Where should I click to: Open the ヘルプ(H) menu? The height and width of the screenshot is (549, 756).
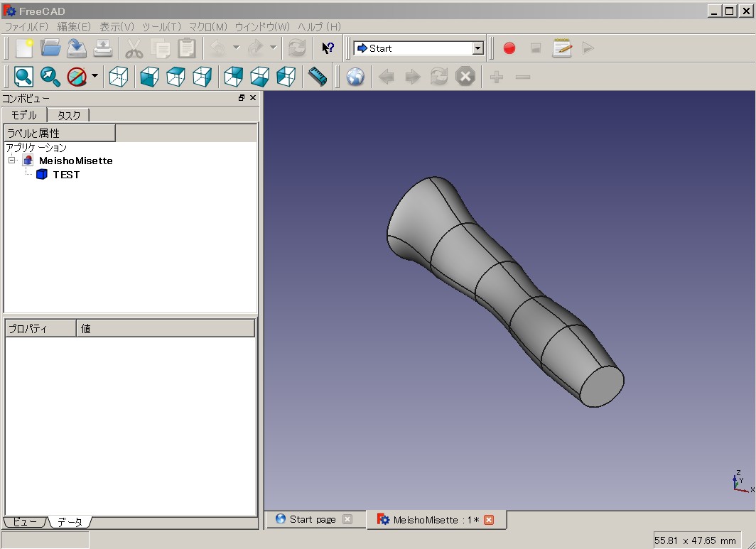(x=319, y=26)
